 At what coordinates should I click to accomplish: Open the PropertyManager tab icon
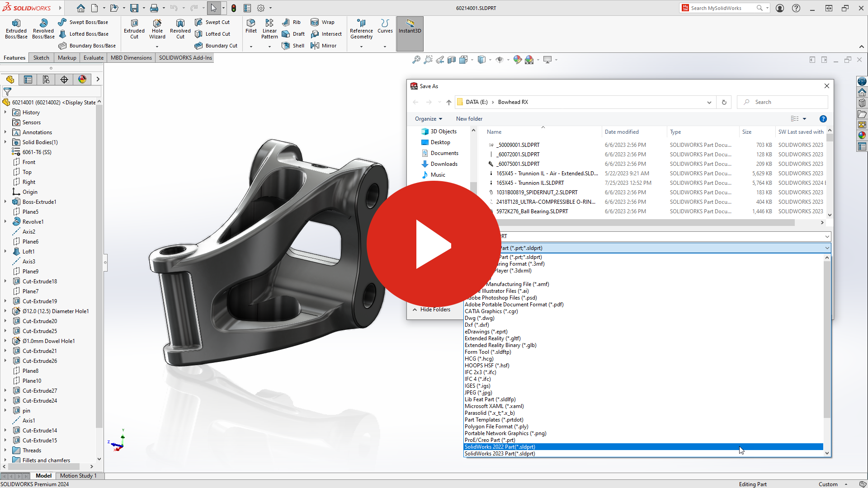pyautogui.click(x=28, y=80)
